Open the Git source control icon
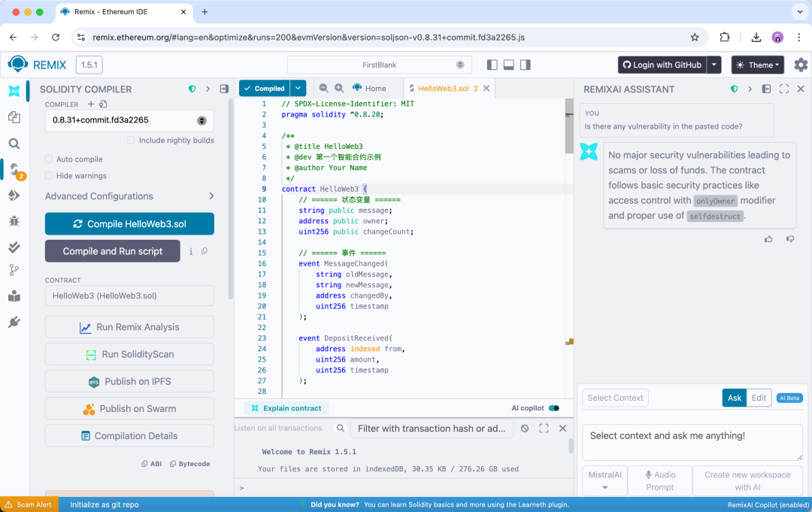Viewport: 812px width, 512px height. pyautogui.click(x=14, y=270)
